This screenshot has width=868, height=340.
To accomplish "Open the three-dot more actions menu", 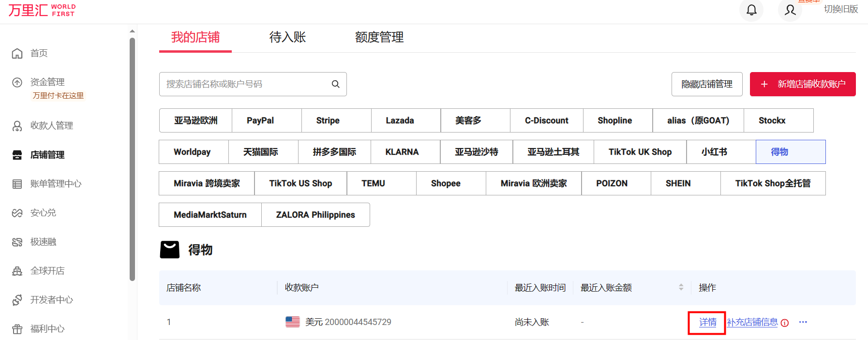I will (803, 322).
